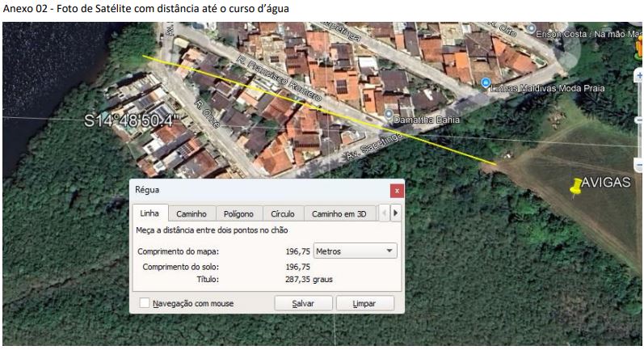644x350 pixels.
Task: Switch to the Caminho tab
Action: pos(192,214)
